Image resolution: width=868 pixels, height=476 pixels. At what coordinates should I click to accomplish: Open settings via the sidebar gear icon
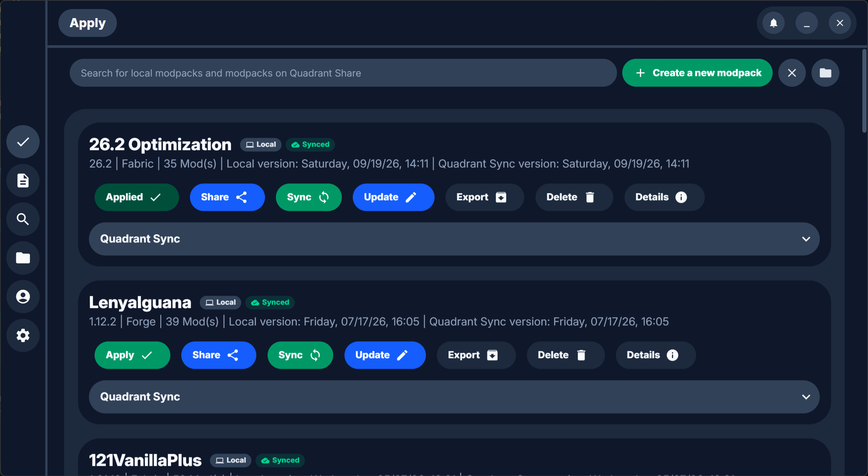23,335
